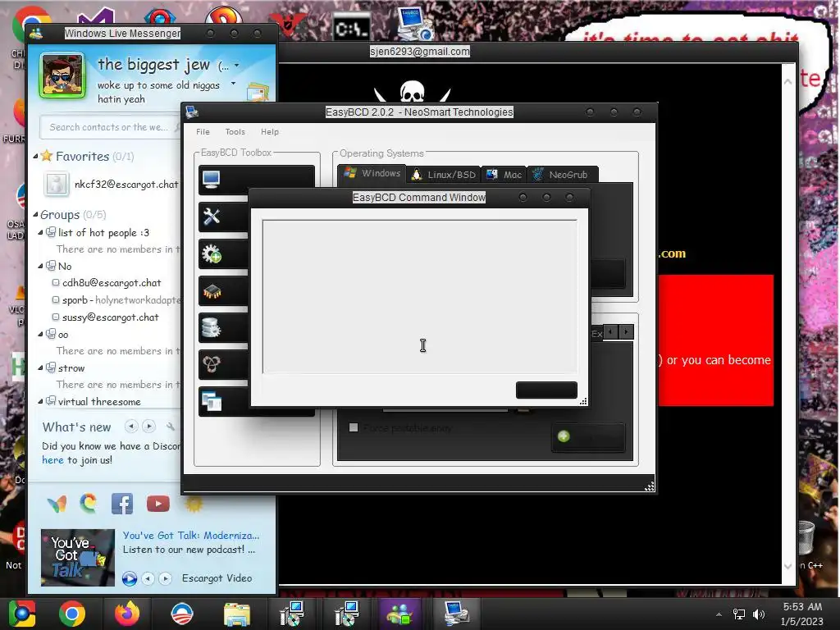Click the green plus Add Entry button

(x=588, y=436)
